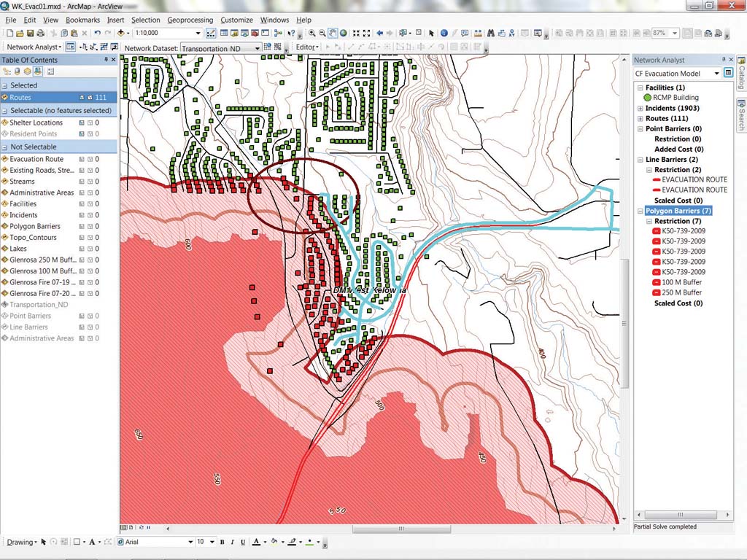
Task: Switch TOC to List By Visibility
Action: [27, 71]
